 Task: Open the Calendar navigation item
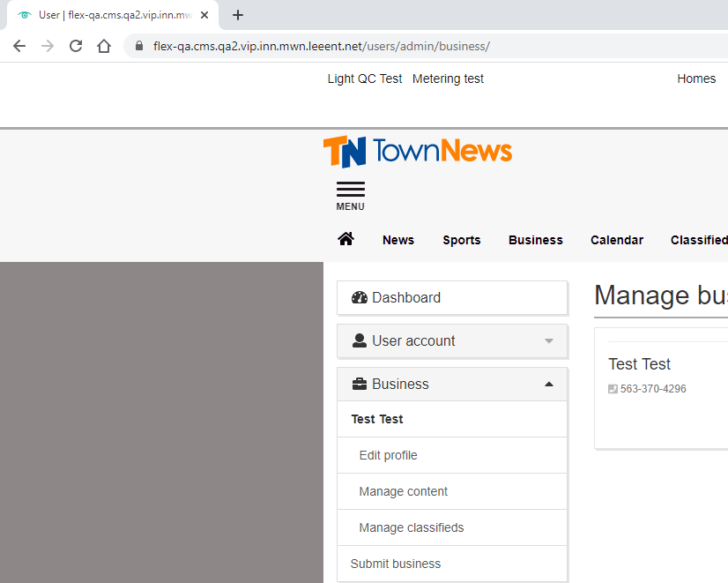[616, 240]
